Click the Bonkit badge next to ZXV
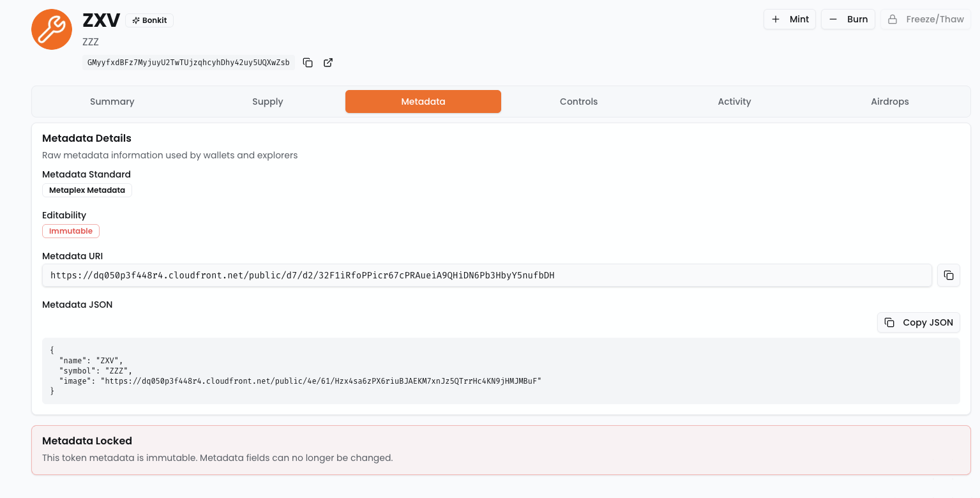The width and height of the screenshot is (980, 498). pyautogui.click(x=149, y=20)
